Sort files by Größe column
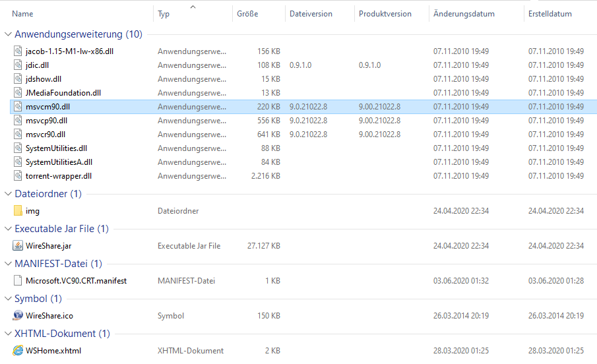This screenshot has height=364, width=597. pos(247,14)
